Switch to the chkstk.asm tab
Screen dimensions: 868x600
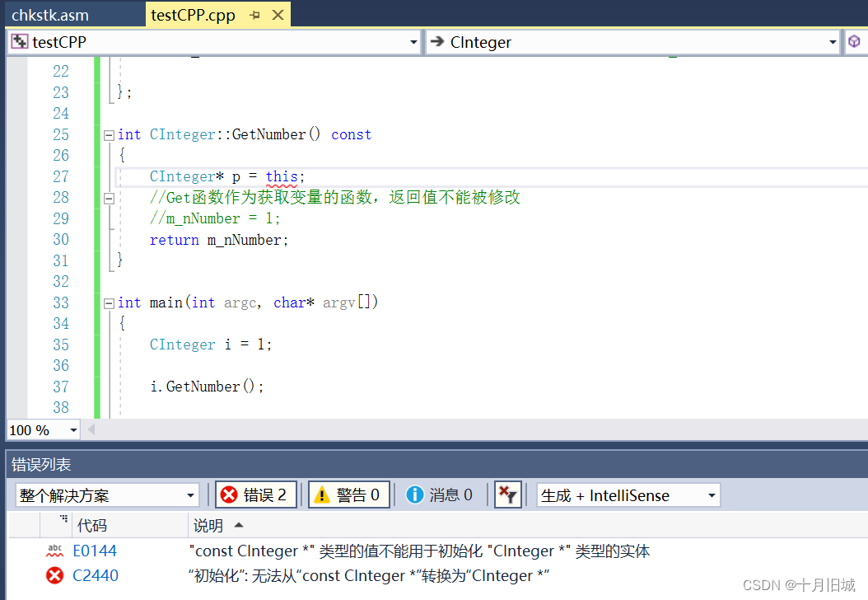[x=49, y=15]
